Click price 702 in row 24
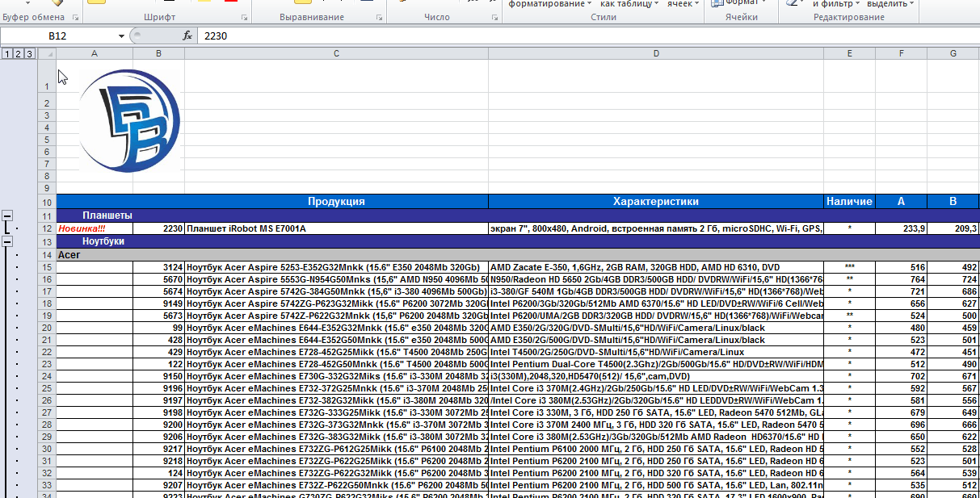 point(901,376)
